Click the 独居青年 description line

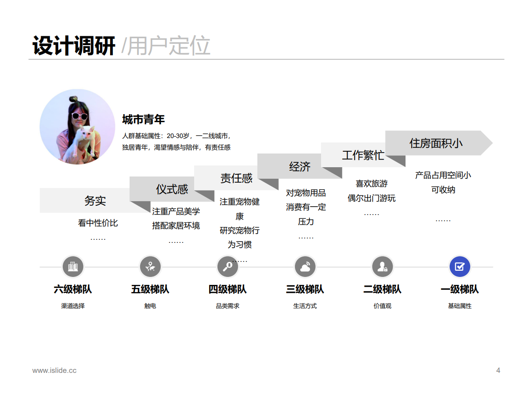coord(176,147)
